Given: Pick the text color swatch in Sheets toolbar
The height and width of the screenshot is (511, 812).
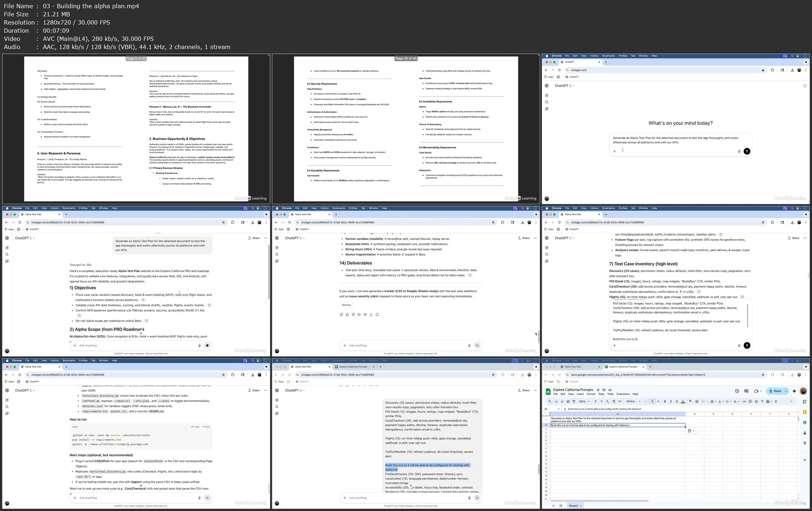Looking at the screenshot, I should 683,401.
